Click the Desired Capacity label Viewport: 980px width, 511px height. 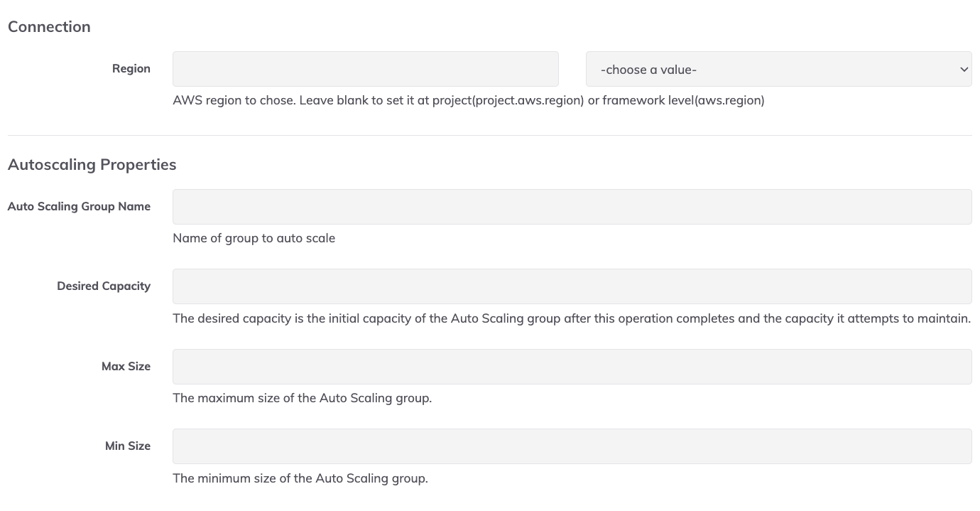coord(104,286)
